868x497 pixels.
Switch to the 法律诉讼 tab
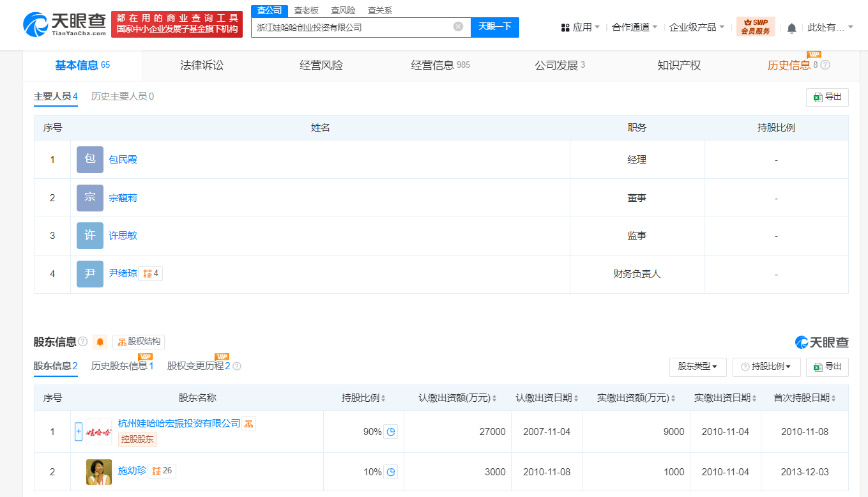point(202,65)
